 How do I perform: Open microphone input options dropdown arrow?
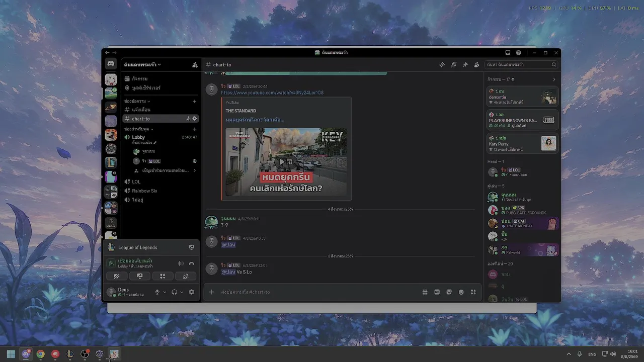[x=165, y=292]
